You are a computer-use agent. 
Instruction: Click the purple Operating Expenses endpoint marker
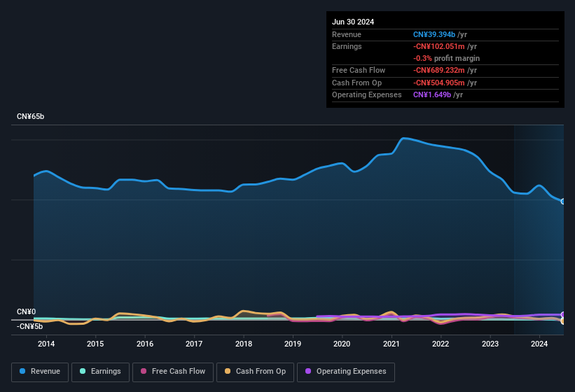(563, 315)
